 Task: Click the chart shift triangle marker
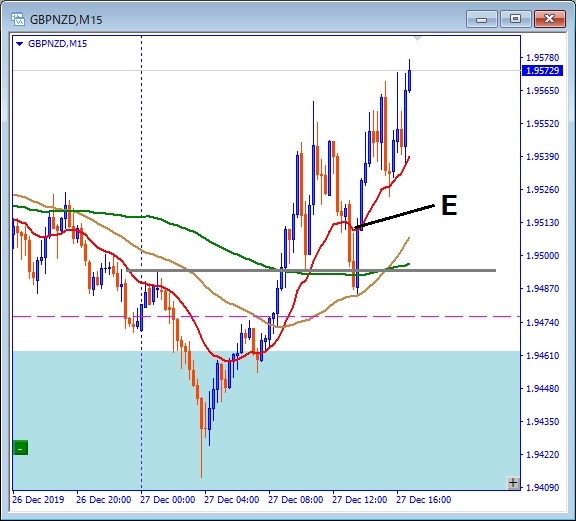417,38
